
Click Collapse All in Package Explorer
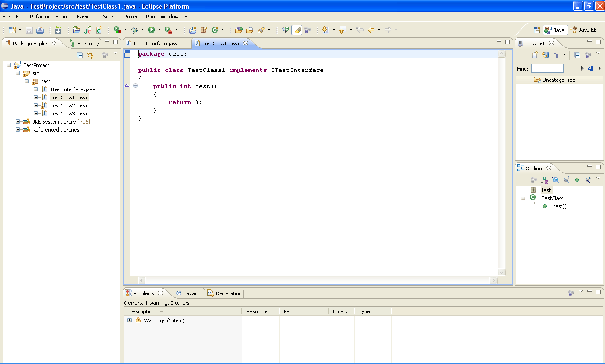80,55
